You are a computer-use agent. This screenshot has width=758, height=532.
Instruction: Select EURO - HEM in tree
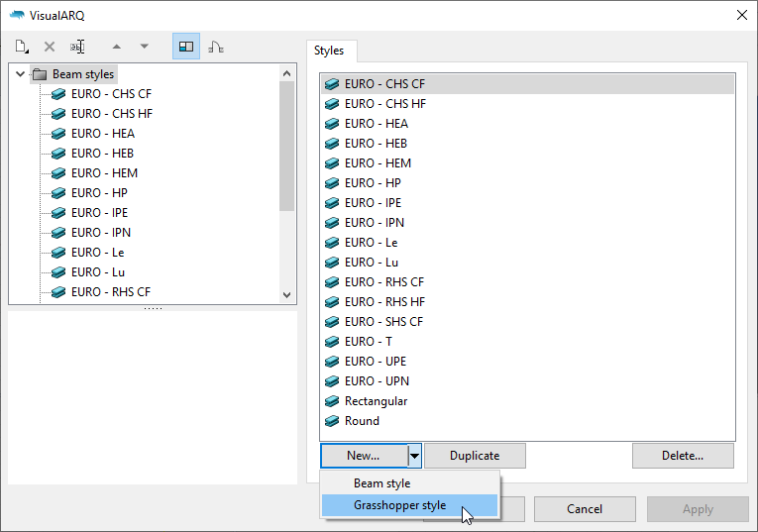click(x=104, y=173)
